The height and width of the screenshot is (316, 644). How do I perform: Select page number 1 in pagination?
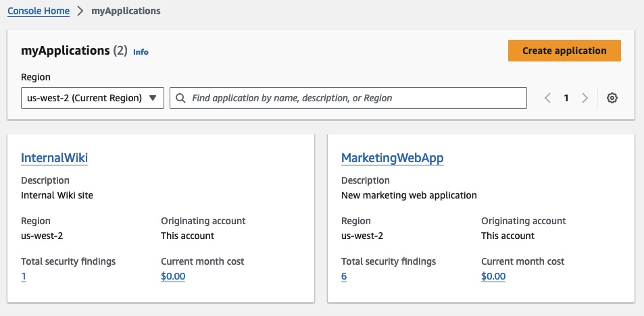coord(566,98)
